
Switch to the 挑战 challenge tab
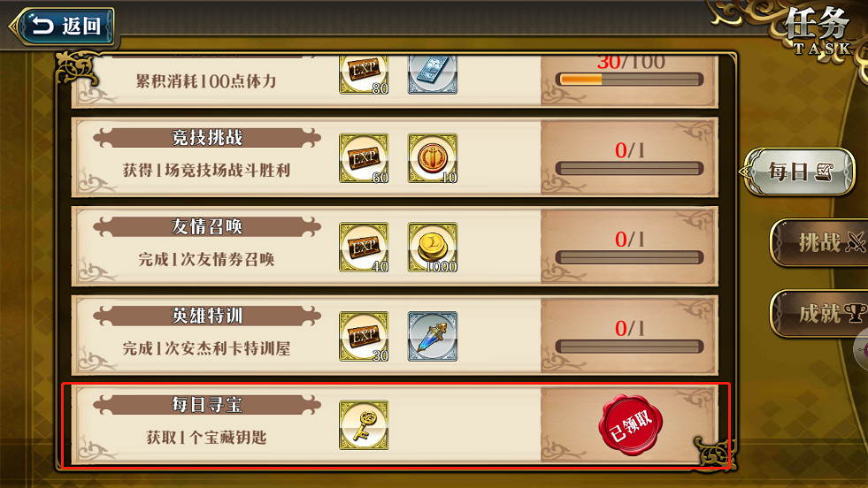pos(820,242)
